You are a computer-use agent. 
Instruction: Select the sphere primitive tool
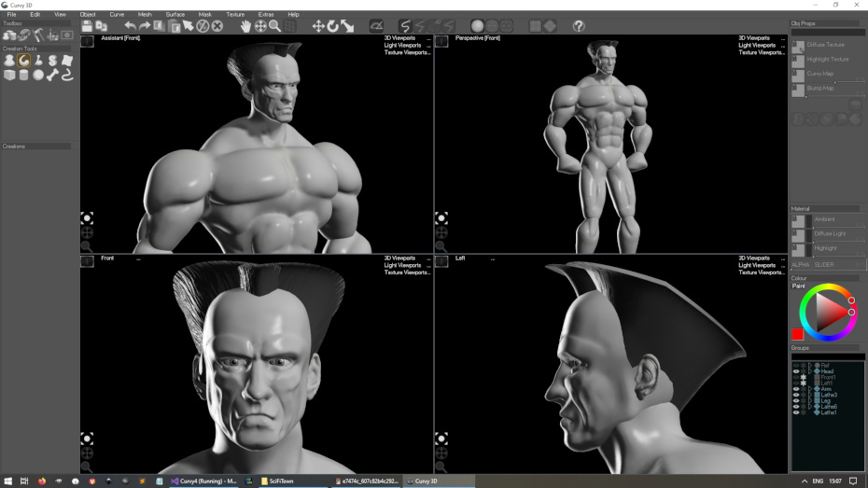coord(38,75)
